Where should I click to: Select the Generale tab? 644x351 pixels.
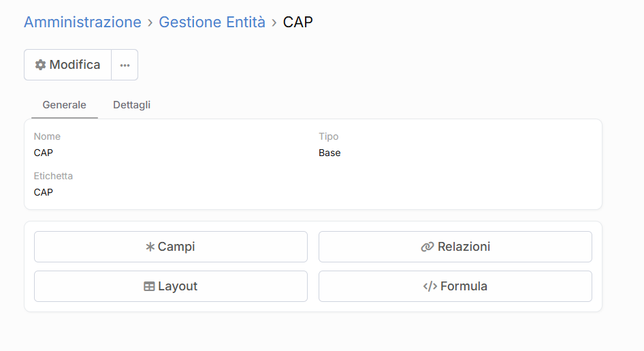click(64, 105)
